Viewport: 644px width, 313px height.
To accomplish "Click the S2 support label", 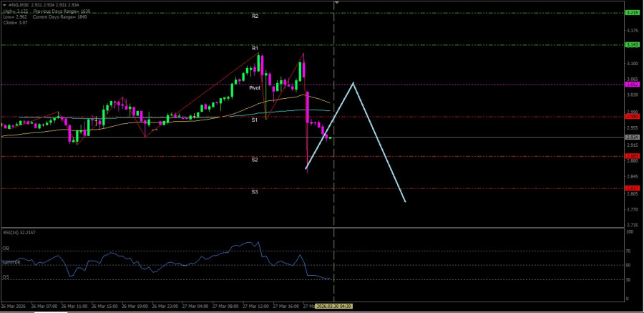I will (255, 160).
